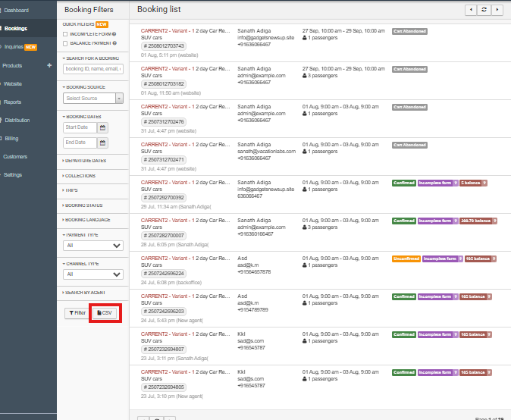Enable the Incomplete Form quick filter

click(x=65, y=34)
